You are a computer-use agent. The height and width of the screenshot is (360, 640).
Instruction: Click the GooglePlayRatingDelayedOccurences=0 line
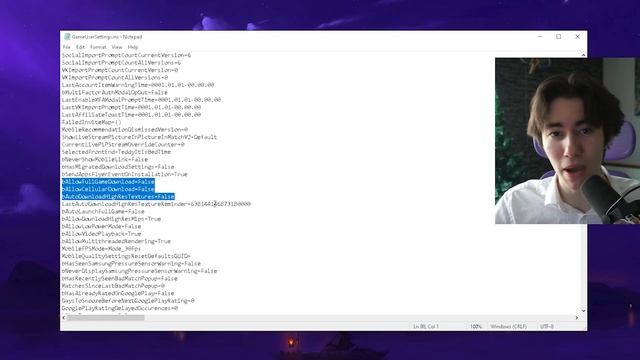120,308
